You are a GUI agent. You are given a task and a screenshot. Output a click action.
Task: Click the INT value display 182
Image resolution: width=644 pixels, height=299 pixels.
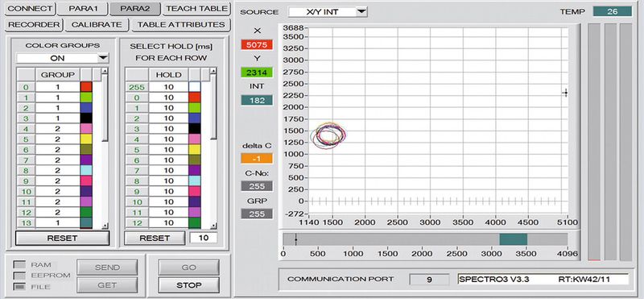257,100
